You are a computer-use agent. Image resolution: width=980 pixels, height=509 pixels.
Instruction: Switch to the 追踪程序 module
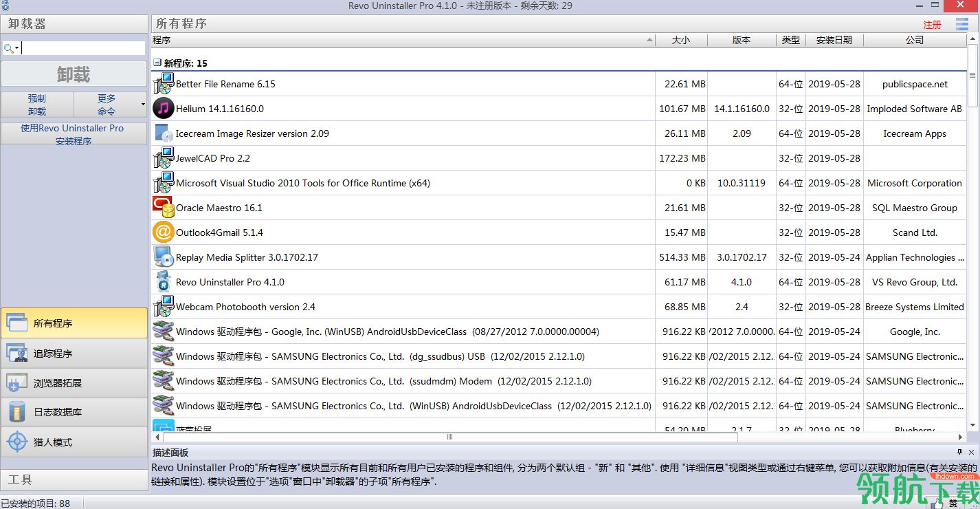pyautogui.click(x=74, y=353)
